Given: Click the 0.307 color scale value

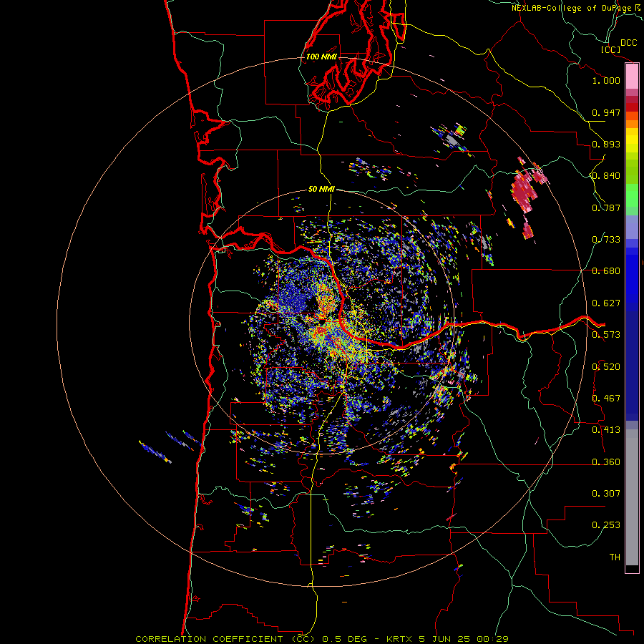Looking at the screenshot, I should [606, 494].
